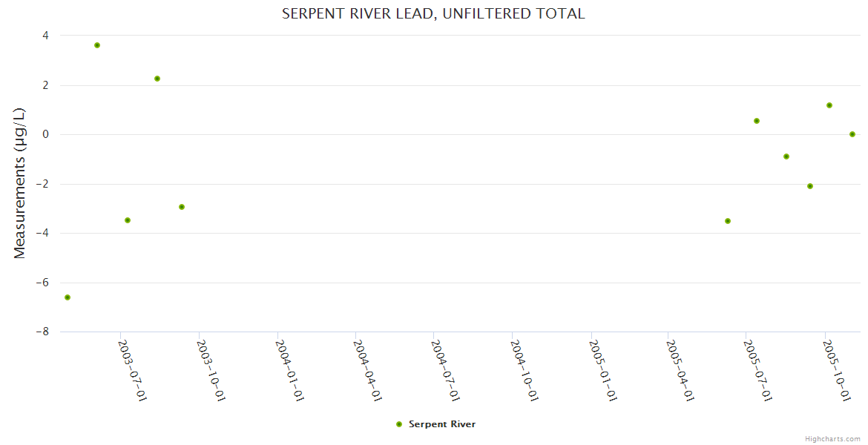This screenshot has height=445, width=868.
Task: Select the data point near -0.9 µg/L
Action: tap(786, 156)
